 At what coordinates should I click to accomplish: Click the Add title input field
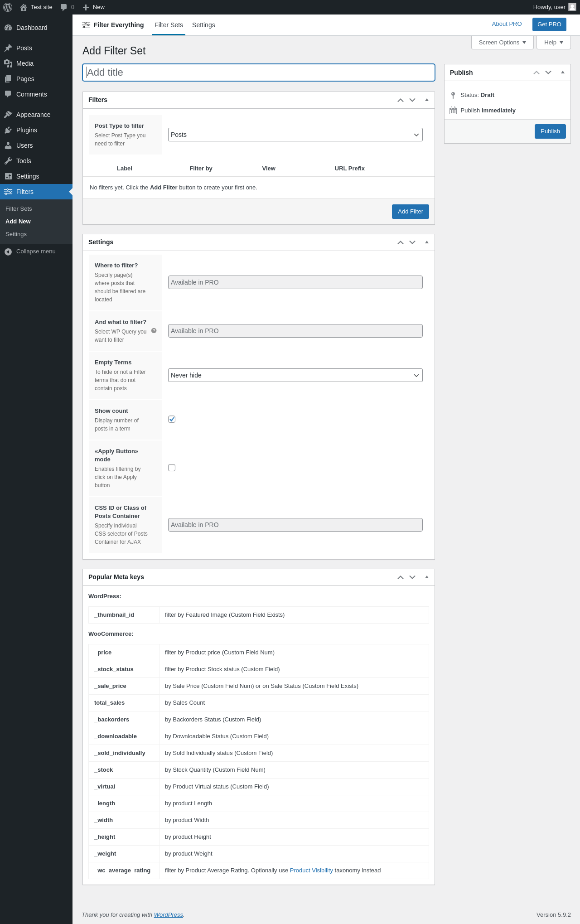tap(259, 73)
